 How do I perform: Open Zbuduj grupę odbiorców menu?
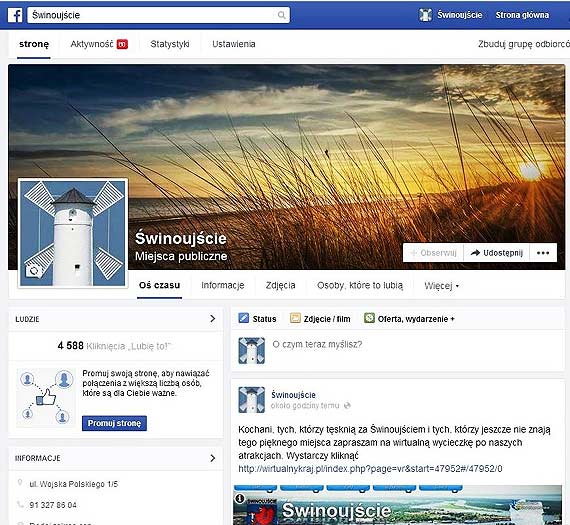pos(524,44)
